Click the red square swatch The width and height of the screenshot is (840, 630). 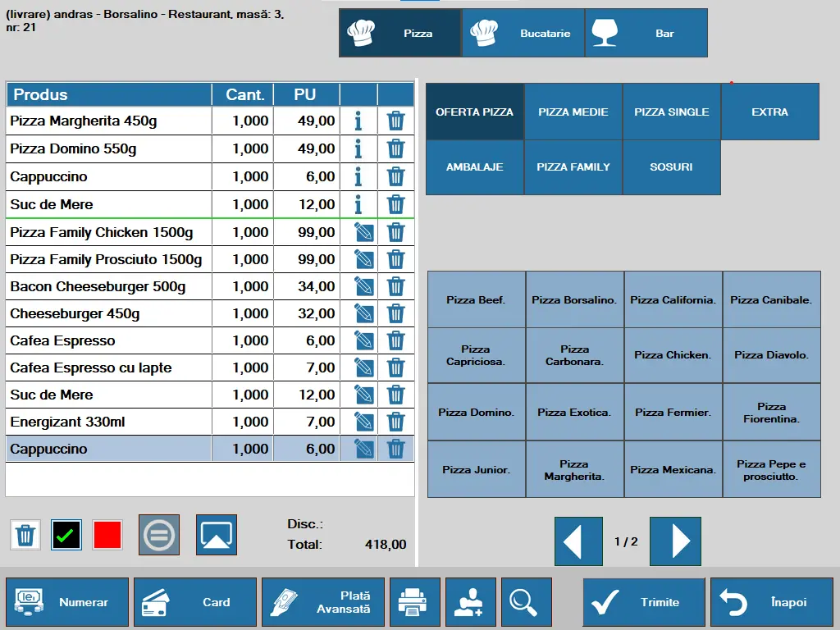pyautogui.click(x=107, y=536)
